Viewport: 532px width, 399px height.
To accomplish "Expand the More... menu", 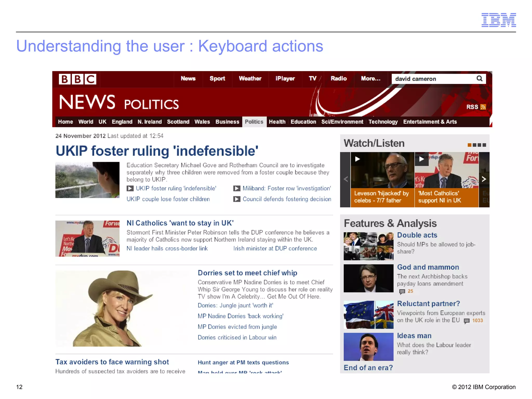I will point(371,78).
